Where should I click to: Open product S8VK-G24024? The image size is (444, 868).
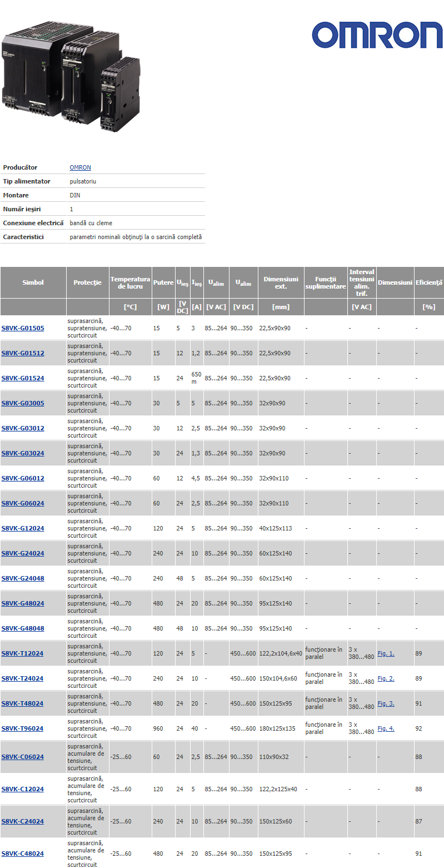23,553
